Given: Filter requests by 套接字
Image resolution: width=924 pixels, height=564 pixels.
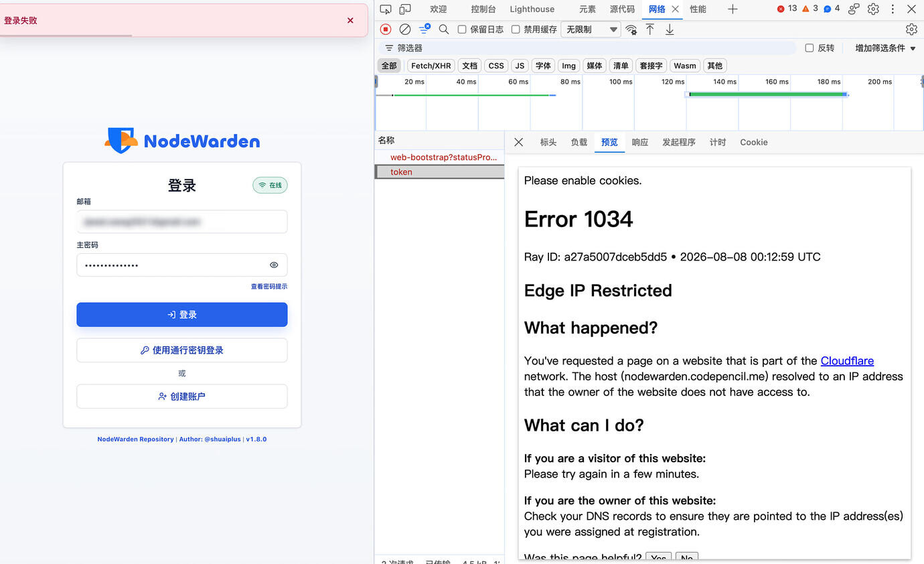Looking at the screenshot, I should [x=651, y=66].
